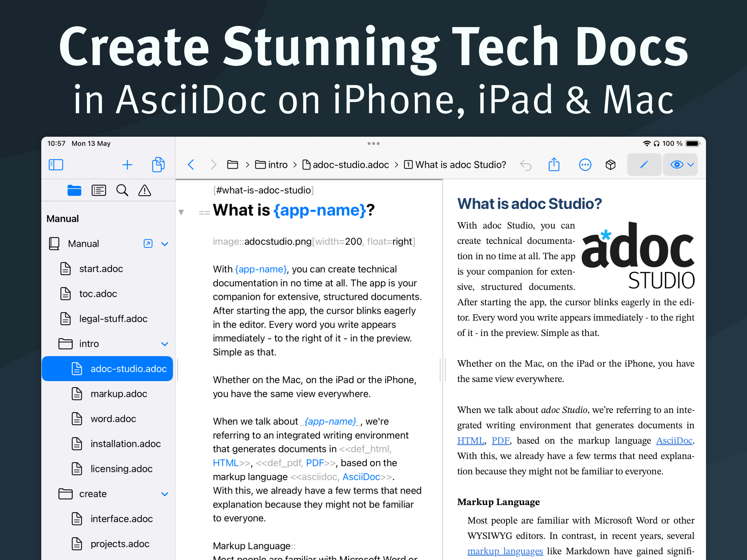Add a new file with the plus icon
This screenshot has height=560, width=747.
click(x=127, y=165)
